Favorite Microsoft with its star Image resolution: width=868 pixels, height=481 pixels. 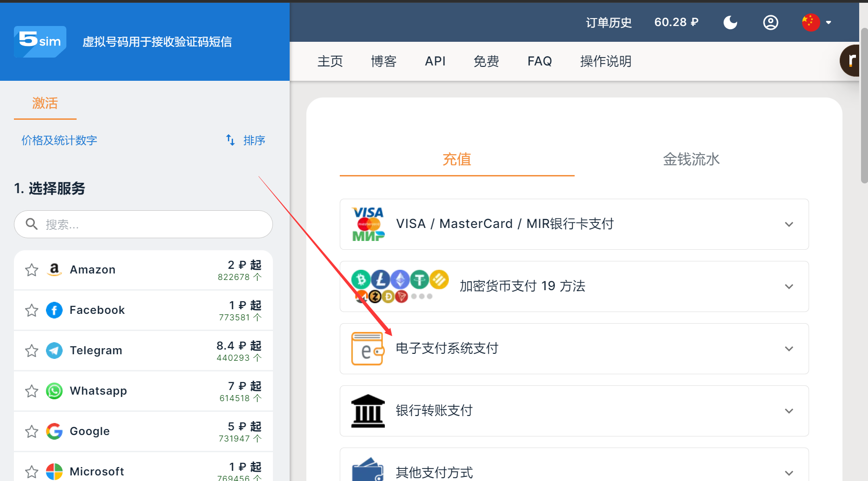tap(32, 472)
